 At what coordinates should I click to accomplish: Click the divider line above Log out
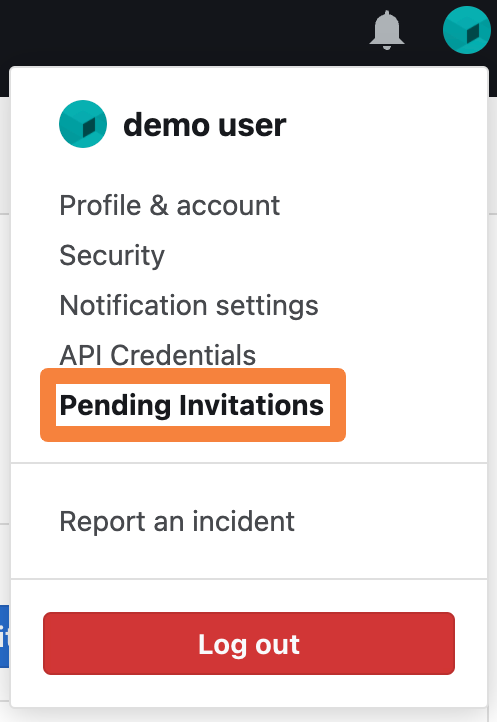pos(249,579)
